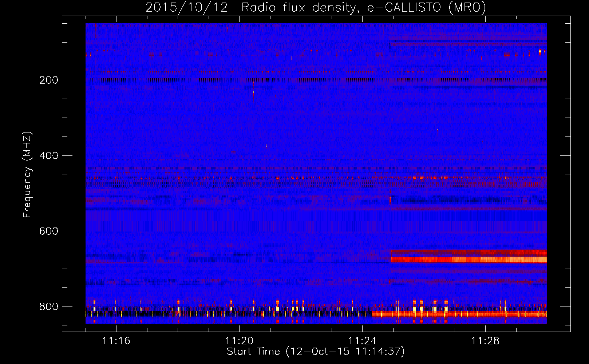This screenshot has height=364, width=589.
Task: Click the plot title '2015/10/12 Radio flux density, e-CALLISTO (MRO)'
Action: tap(316, 7)
